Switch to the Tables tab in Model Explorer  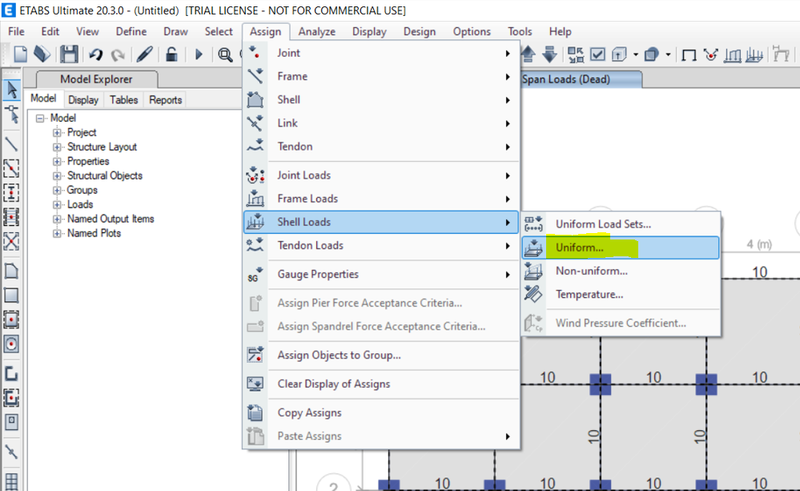coord(123,100)
